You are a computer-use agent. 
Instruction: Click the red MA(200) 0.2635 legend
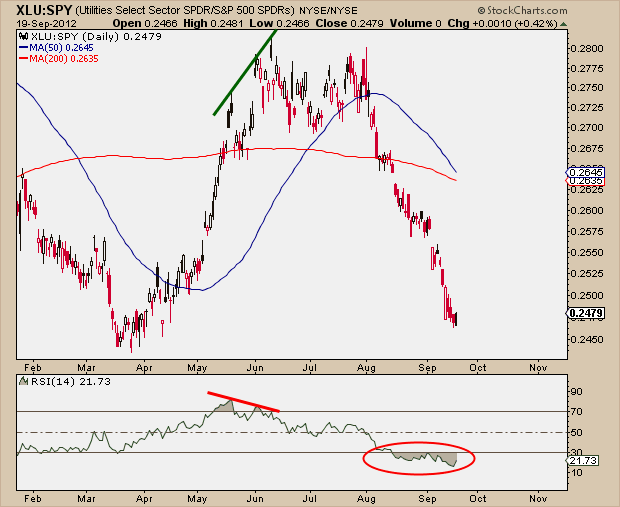[x=59, y=59]
